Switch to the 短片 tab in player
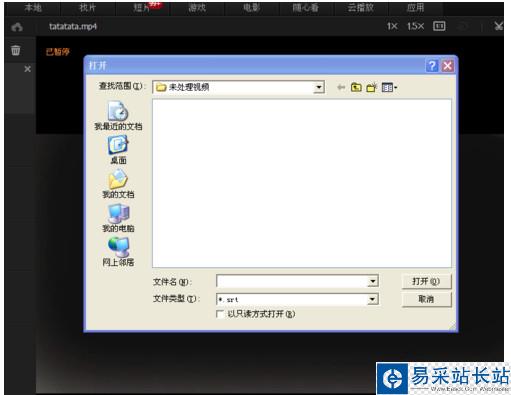 click(x=142, y=8)
